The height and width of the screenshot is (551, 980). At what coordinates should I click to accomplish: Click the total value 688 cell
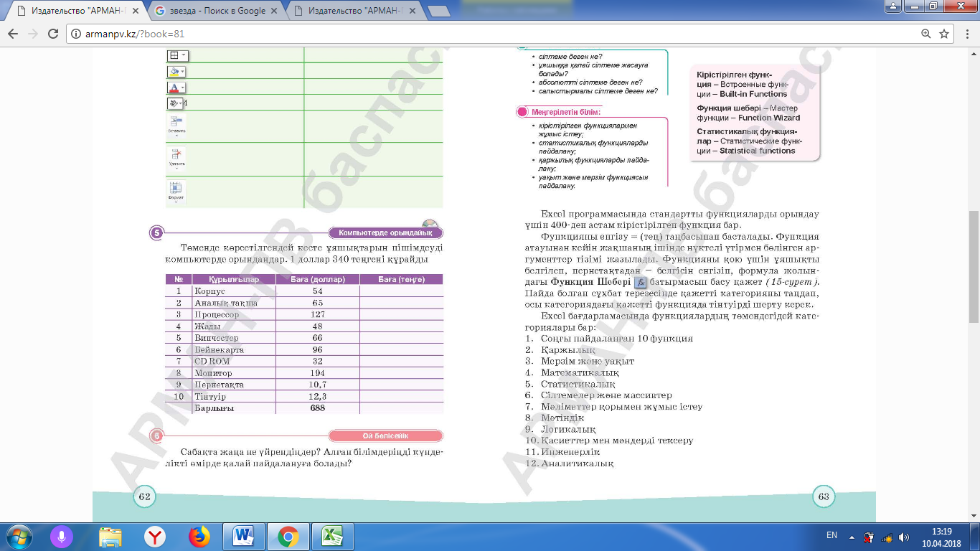(x=318, y=408)
